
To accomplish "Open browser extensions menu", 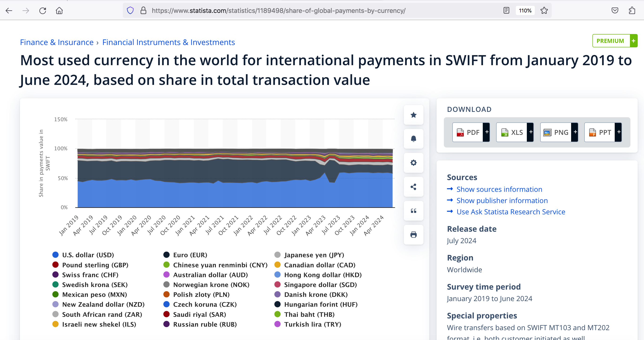I will point(632,11).
